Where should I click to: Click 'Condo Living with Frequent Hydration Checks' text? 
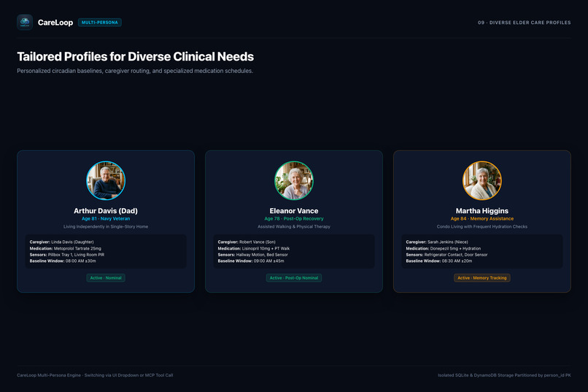482,226
